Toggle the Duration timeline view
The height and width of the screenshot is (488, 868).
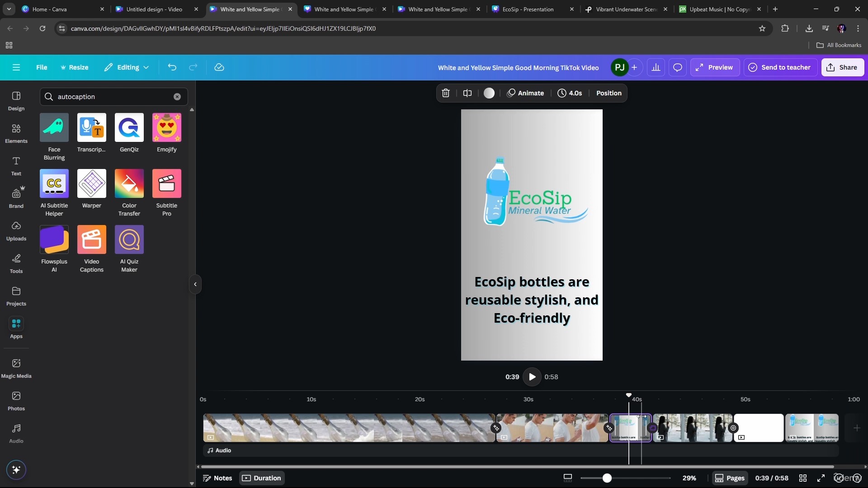262,478
